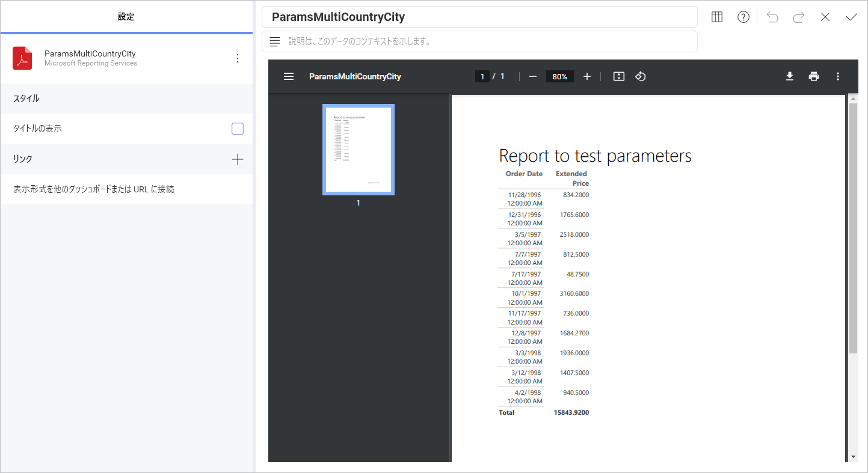The image size is (868, 473).
Task: Click the 812.5000 price value
Action: pos(576,254)
